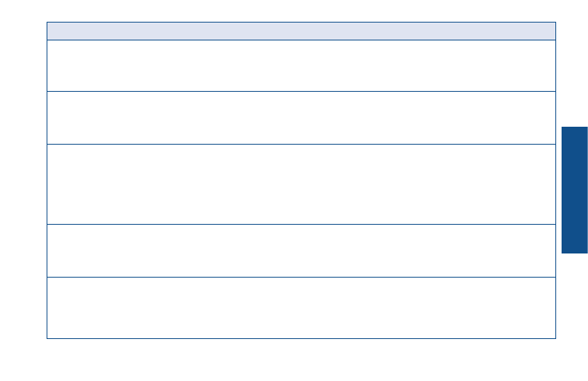
Task: Click the divider between first and second rows
Action: point(301,91)
